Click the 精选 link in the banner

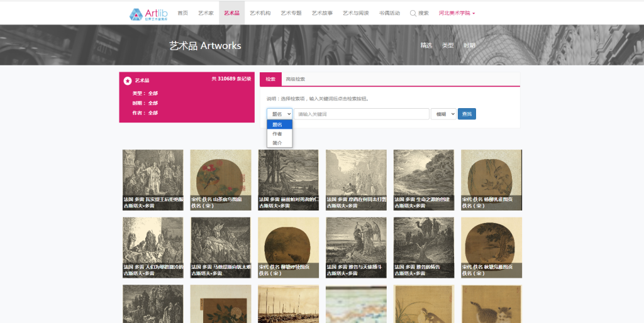click(x=426, y=45)
